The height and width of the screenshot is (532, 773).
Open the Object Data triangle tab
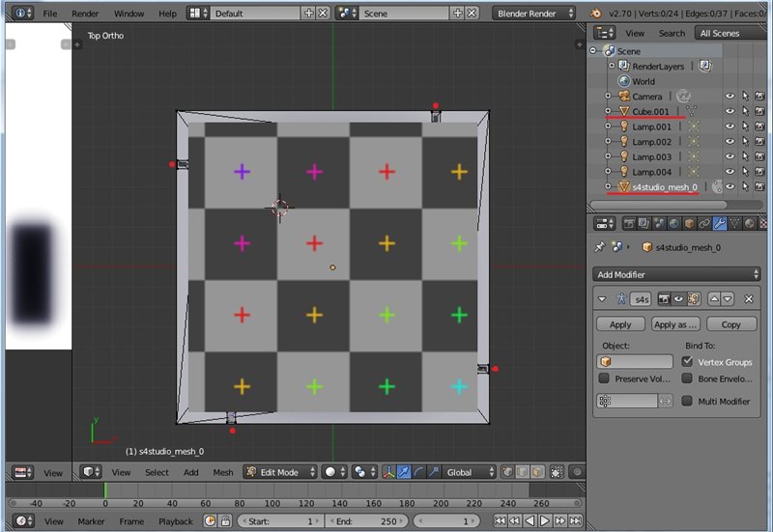734,224
